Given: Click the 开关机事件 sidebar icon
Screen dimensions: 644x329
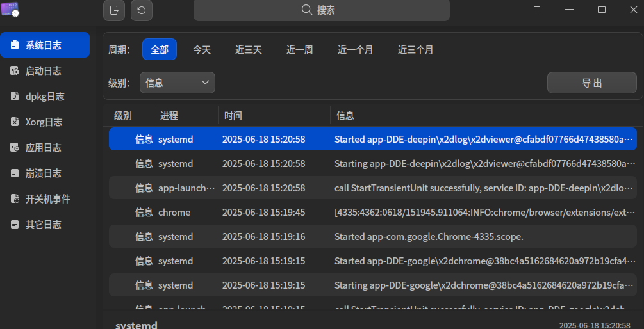Looking at the screenshot, I should [15, 199].
